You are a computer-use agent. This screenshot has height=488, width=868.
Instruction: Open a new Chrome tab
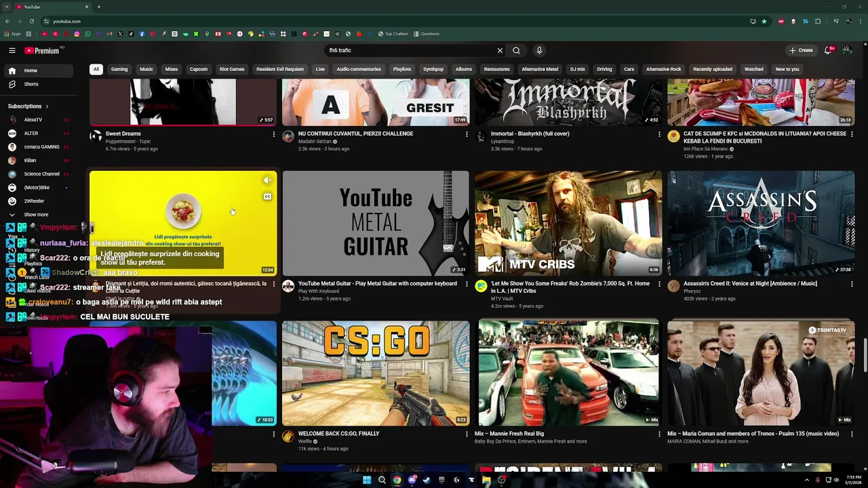click(x=98, y=7)
